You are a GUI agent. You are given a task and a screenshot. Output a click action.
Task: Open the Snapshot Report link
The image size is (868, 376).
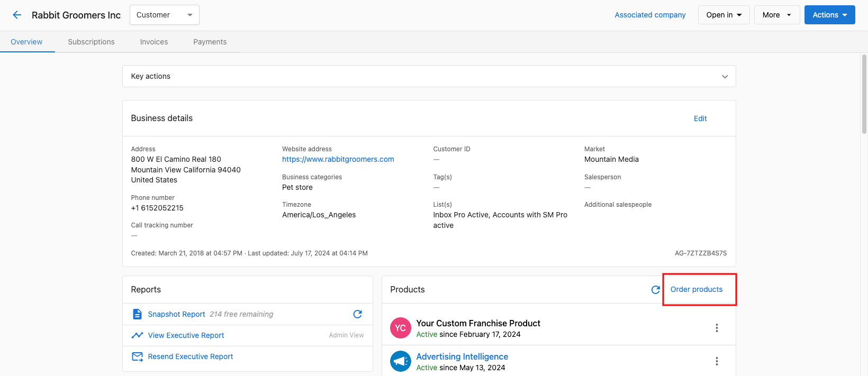point(176,314)
